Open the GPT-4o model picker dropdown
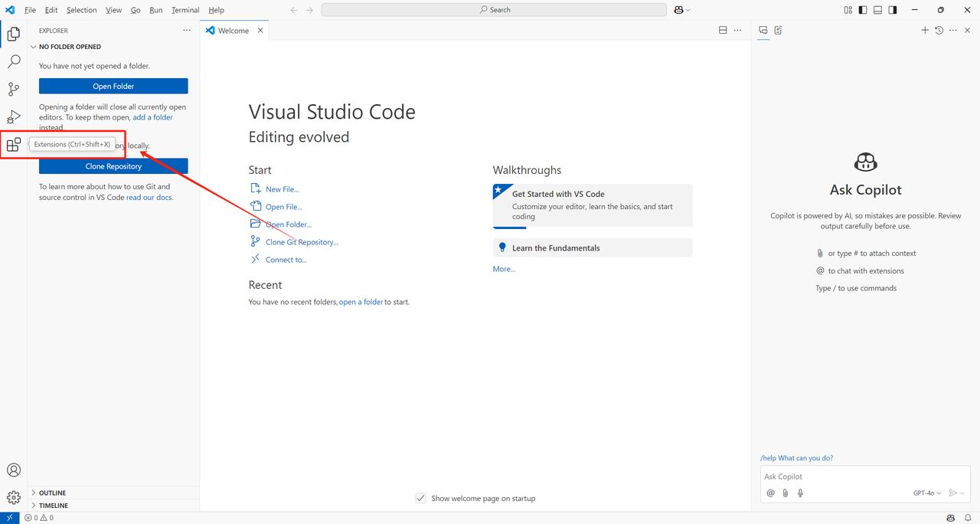This screenshot has height=524, width=980. tap(927, 493)
